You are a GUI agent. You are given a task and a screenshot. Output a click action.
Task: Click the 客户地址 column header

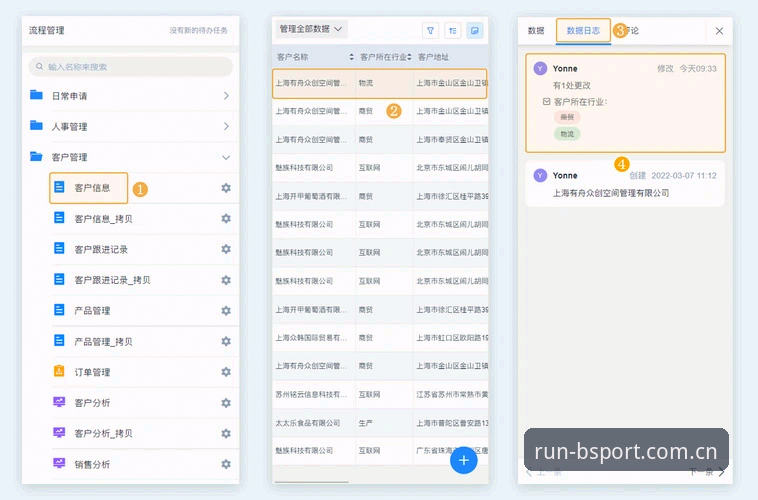(x=433, y=57)
